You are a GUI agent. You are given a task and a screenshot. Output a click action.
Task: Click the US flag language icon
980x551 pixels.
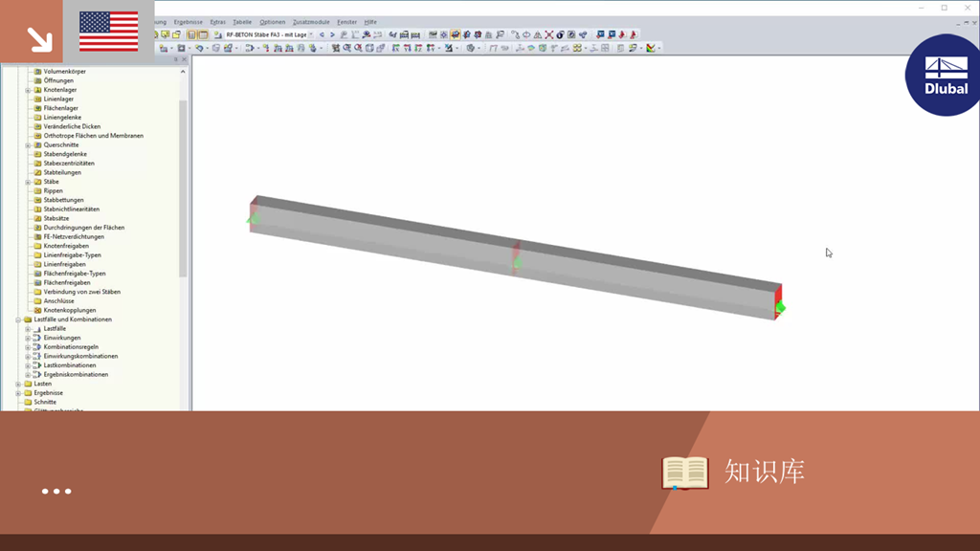(x=109, y=32)
